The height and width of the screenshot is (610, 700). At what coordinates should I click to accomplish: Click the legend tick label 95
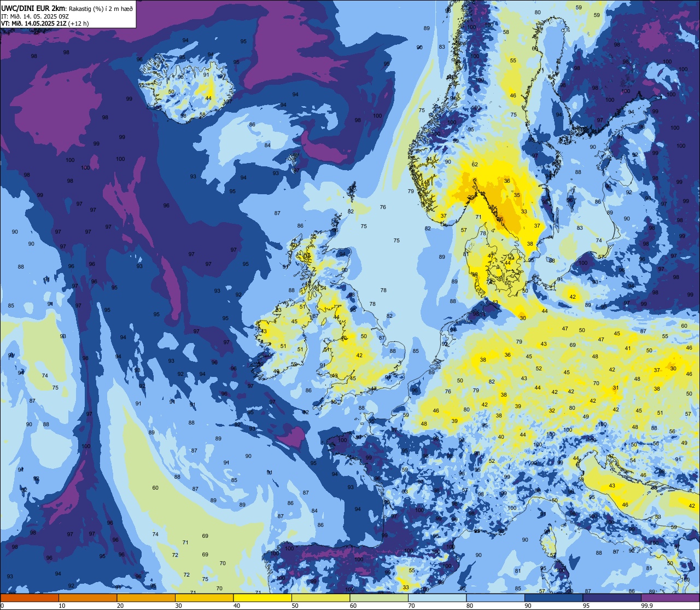click(x=586, y=605)
